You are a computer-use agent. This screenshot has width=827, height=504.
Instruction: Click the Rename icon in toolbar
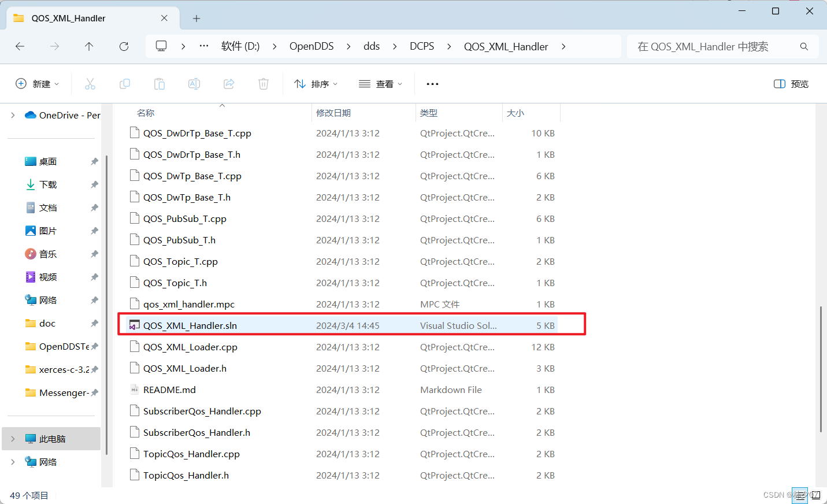[x=194, y=84]
